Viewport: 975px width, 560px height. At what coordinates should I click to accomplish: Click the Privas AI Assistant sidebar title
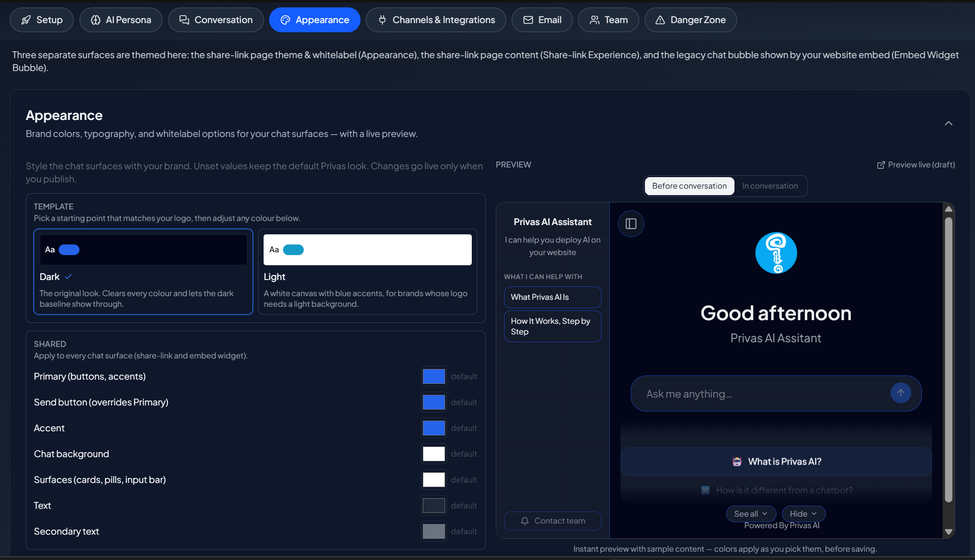pos(553,222)
